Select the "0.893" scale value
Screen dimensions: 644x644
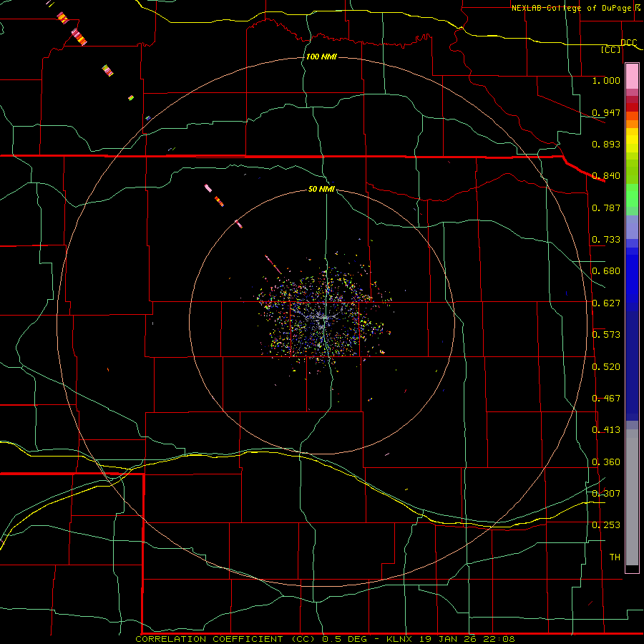point(606,144)
